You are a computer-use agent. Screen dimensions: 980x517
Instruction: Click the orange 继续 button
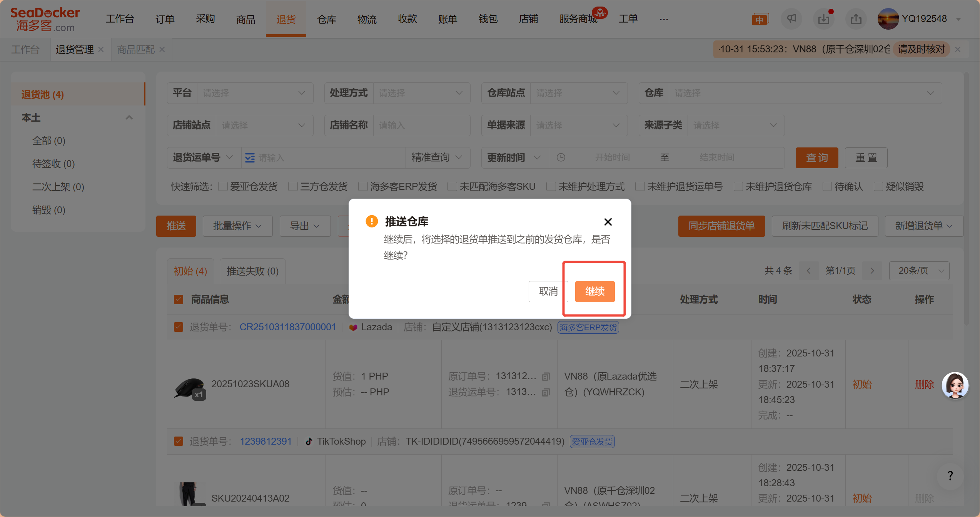[594, 291]
